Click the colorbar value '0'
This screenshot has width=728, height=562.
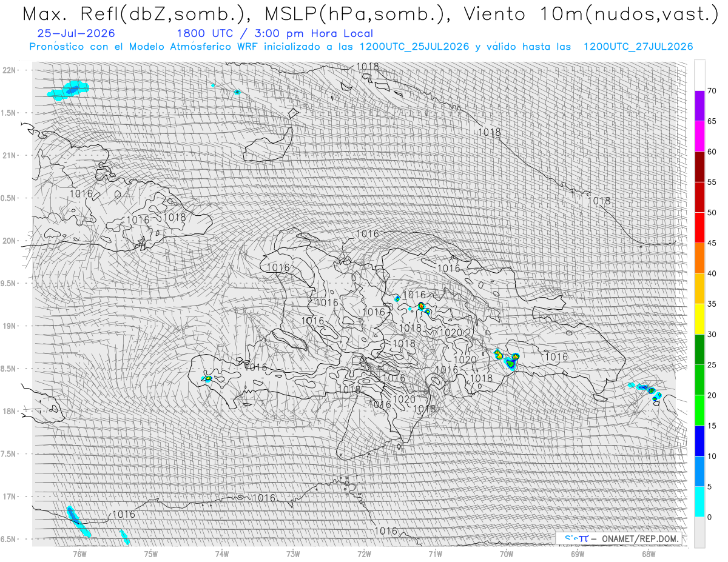[709, 517]
